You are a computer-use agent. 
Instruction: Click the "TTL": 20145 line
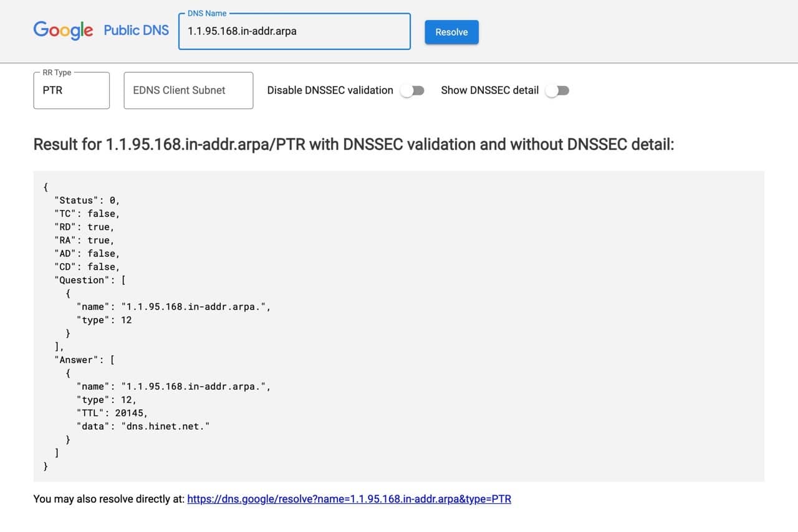click(112, 412)
